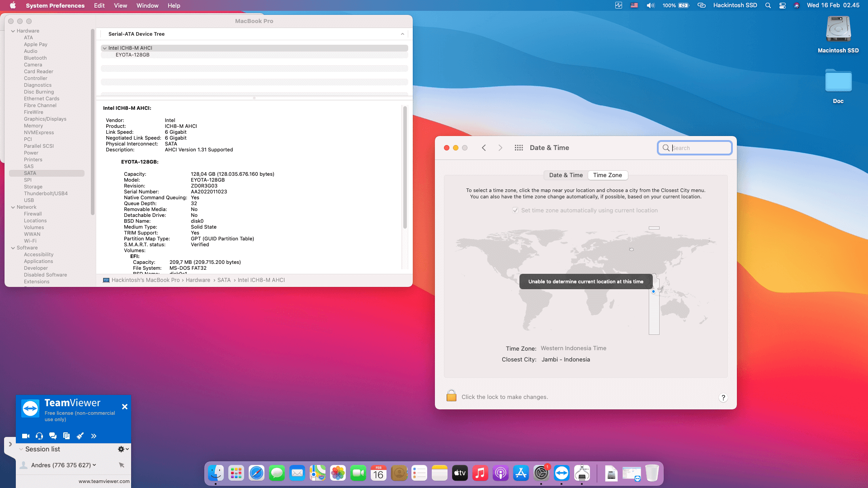Open Control Center in menu bar

[x=782, y=5]
